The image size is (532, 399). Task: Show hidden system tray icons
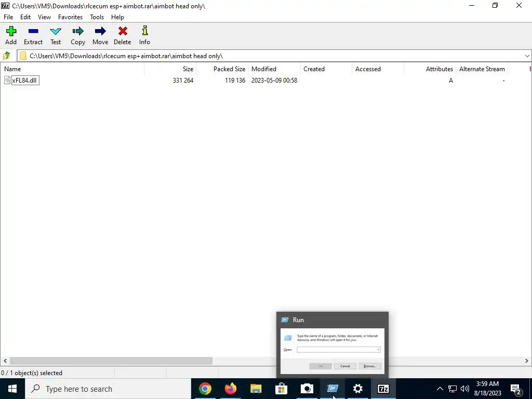[x=440, y=389]
